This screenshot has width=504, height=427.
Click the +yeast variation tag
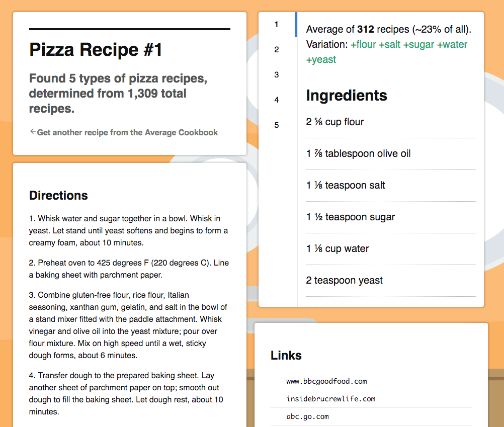click(321, 60)
